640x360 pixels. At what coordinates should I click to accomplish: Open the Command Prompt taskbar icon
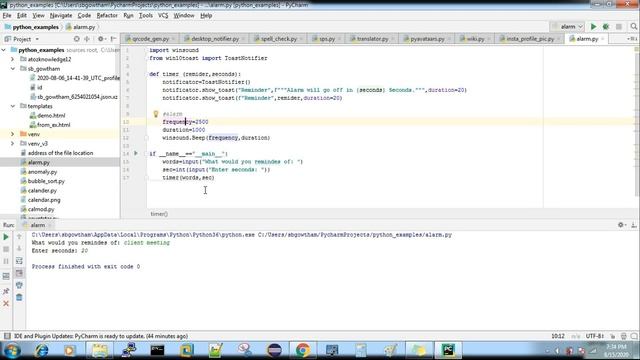click(x=157, y=350)
